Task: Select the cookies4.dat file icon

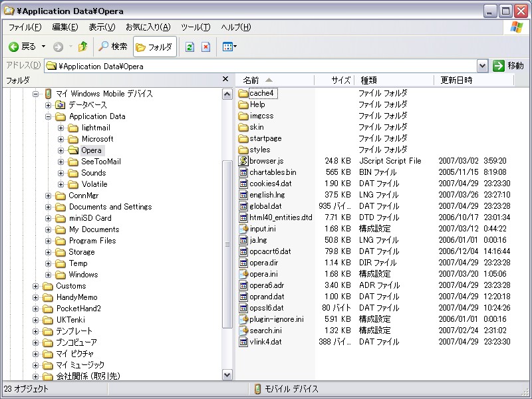Action: pyautogui.click(x=243, y=184)
